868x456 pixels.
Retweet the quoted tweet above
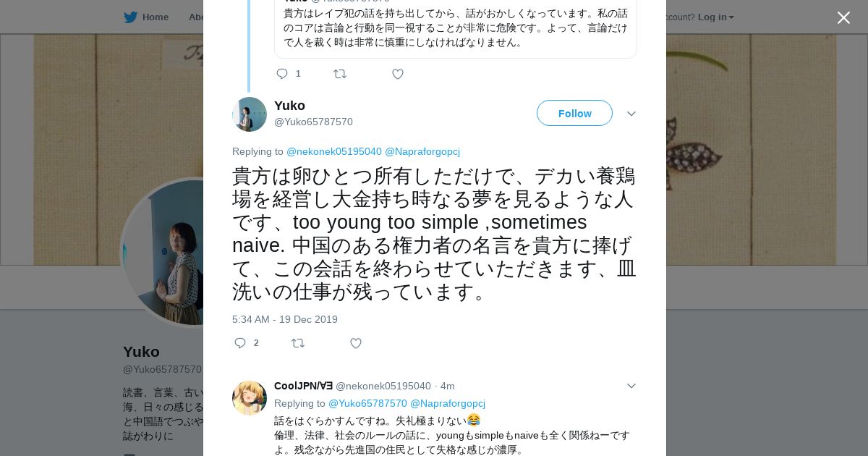(x=340, y=74)
